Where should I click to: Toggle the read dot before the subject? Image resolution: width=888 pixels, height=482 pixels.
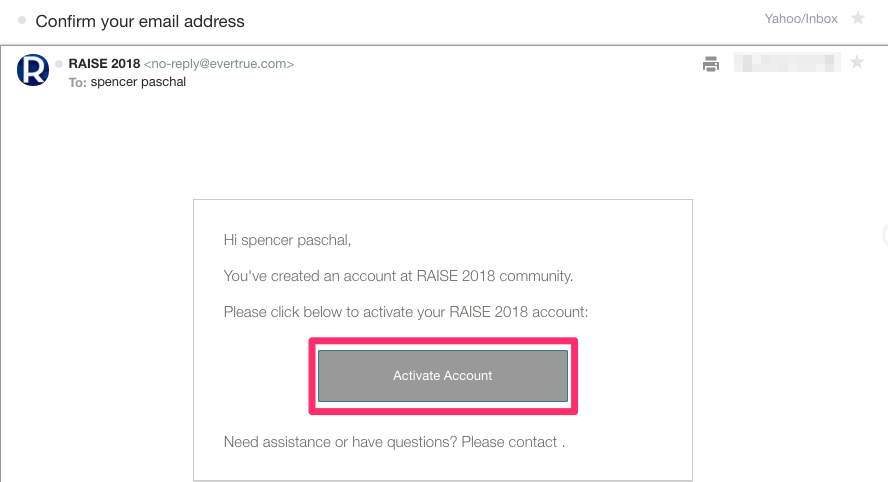click(22, 20)
